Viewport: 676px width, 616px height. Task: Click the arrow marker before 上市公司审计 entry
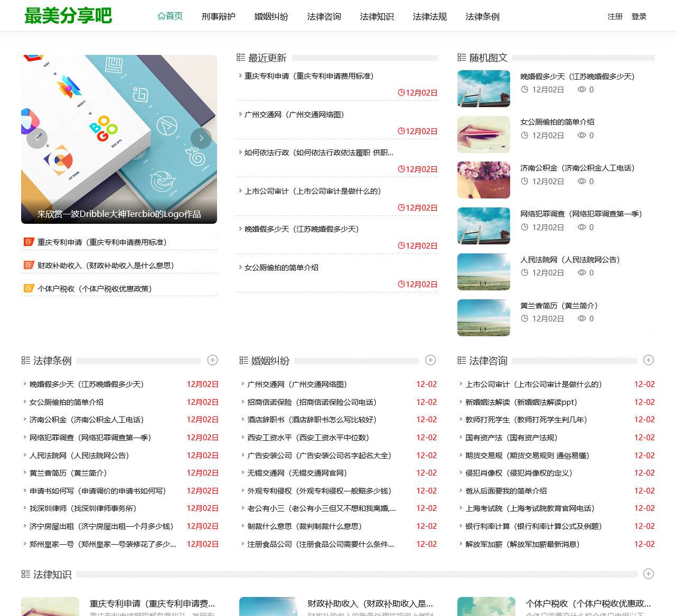(x=240, y=191)
